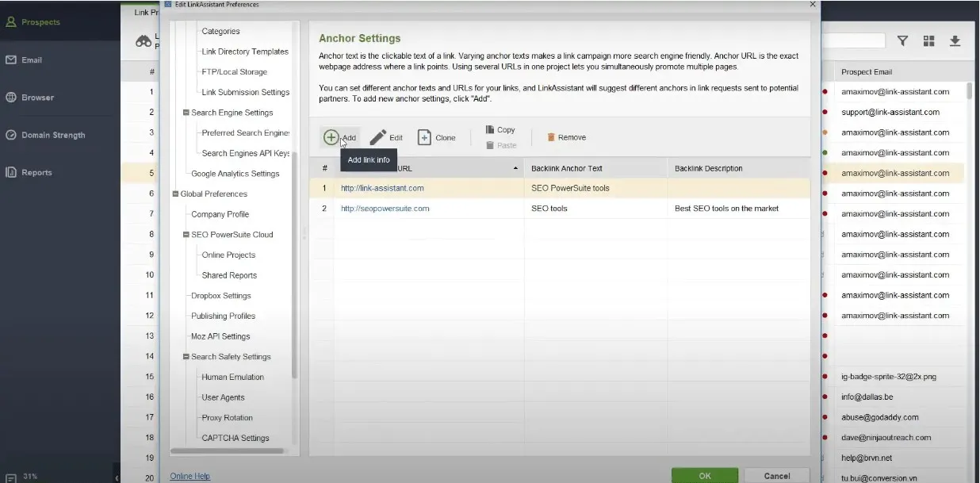Select Human Emulation in the tree
Screen dimensions: 980x483
[x=232, y=378]
